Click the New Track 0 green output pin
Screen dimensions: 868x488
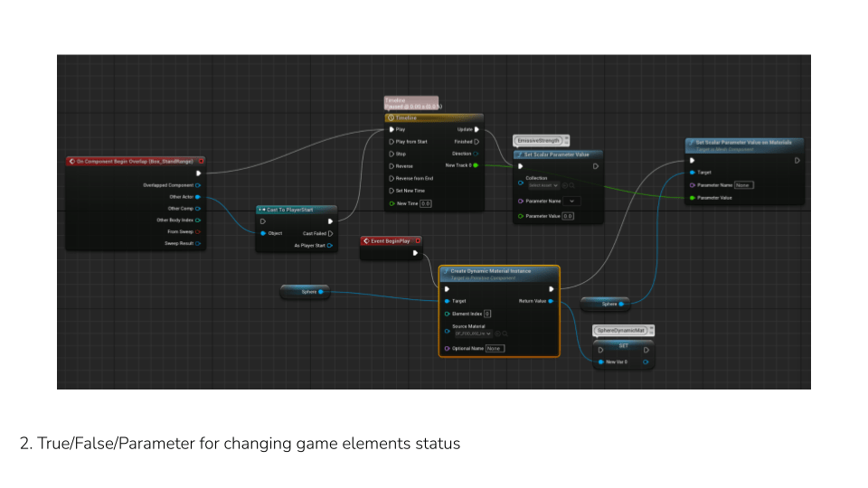[476, 165]
